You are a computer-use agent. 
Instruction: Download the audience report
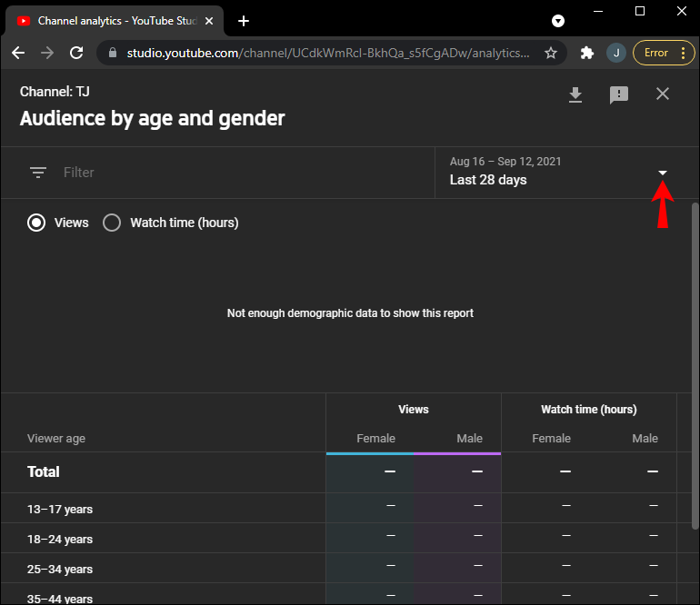point(575,95)
